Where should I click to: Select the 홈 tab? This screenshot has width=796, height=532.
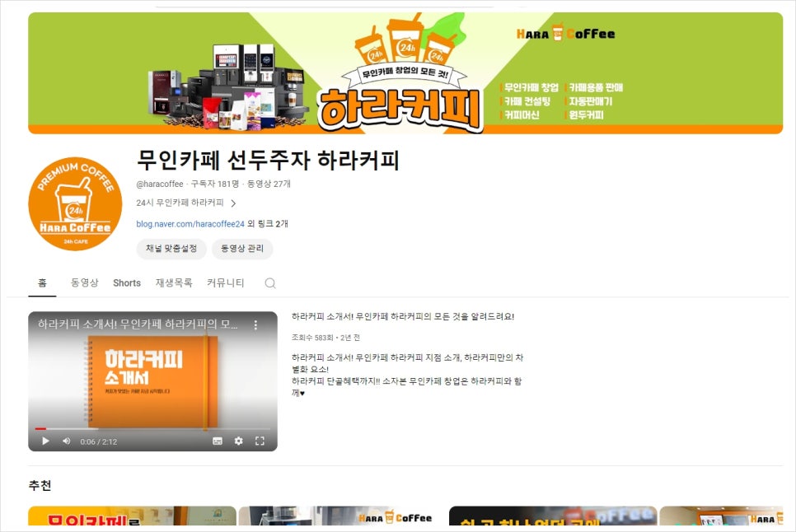point(42,283)
